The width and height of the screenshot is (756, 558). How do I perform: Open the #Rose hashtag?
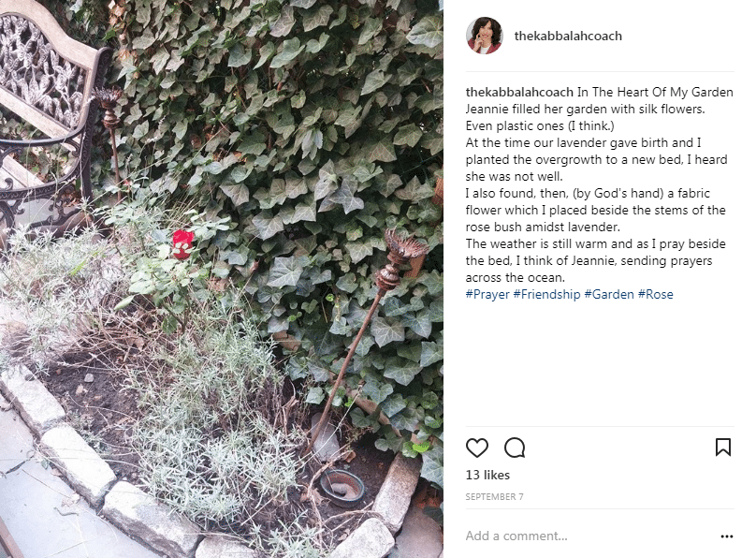click(x=655, y=294)
